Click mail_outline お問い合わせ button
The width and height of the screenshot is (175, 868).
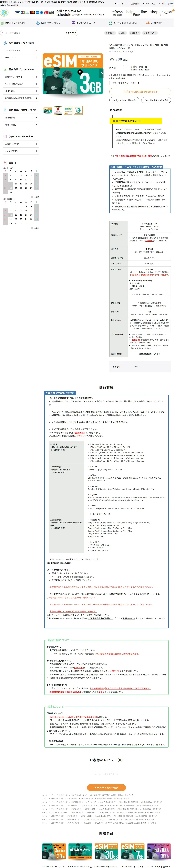125,100
